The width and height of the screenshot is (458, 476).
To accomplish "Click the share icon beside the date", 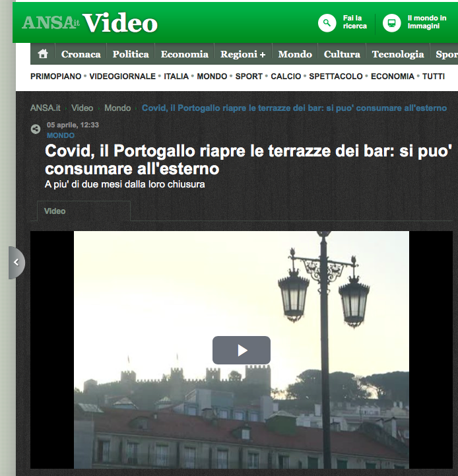I will pyautogui.click(x=36, y=129).
